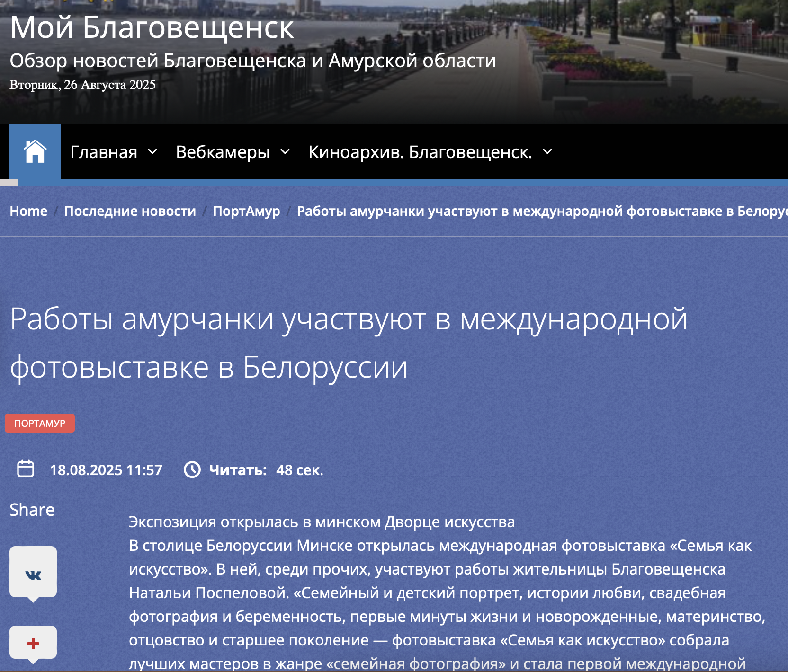Click subtitle Обзор новостей Благовещенска

(x=252, y=61)
